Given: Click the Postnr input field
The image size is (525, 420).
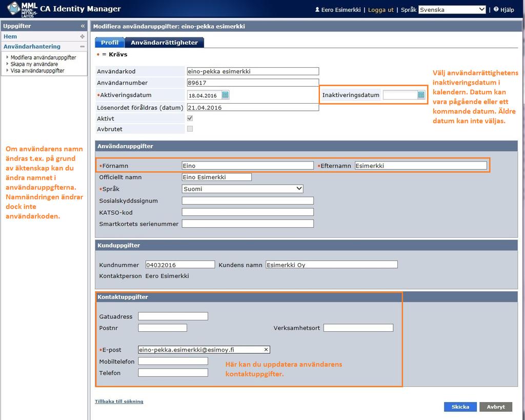Looking at the screenshot, I should pos(163,328).
